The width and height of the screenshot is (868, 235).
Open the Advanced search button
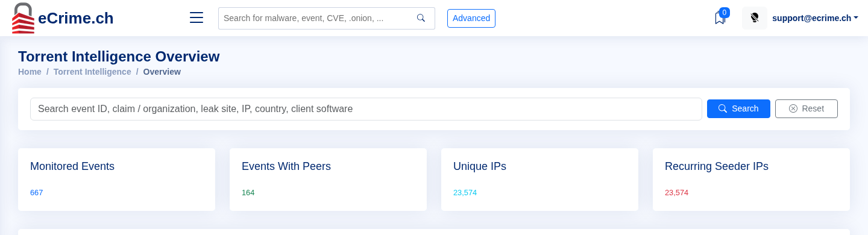471,18
